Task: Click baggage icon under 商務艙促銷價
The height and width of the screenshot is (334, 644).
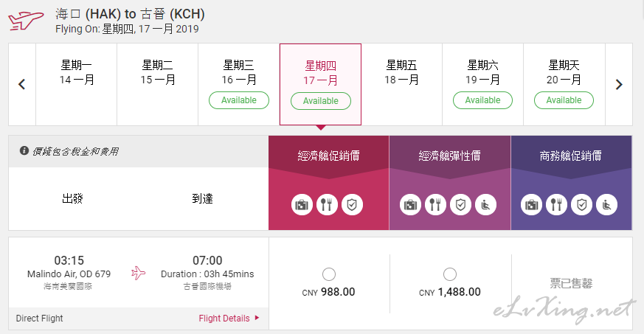Action: (531, 204)
